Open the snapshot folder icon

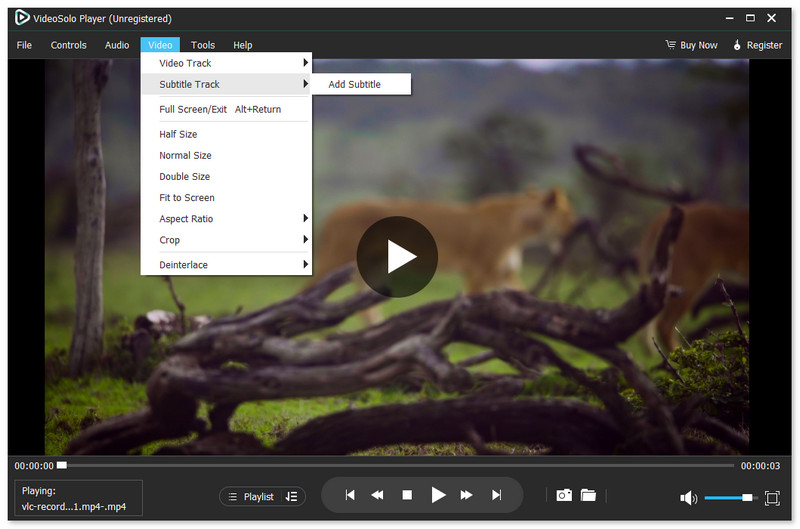[588, 495]
